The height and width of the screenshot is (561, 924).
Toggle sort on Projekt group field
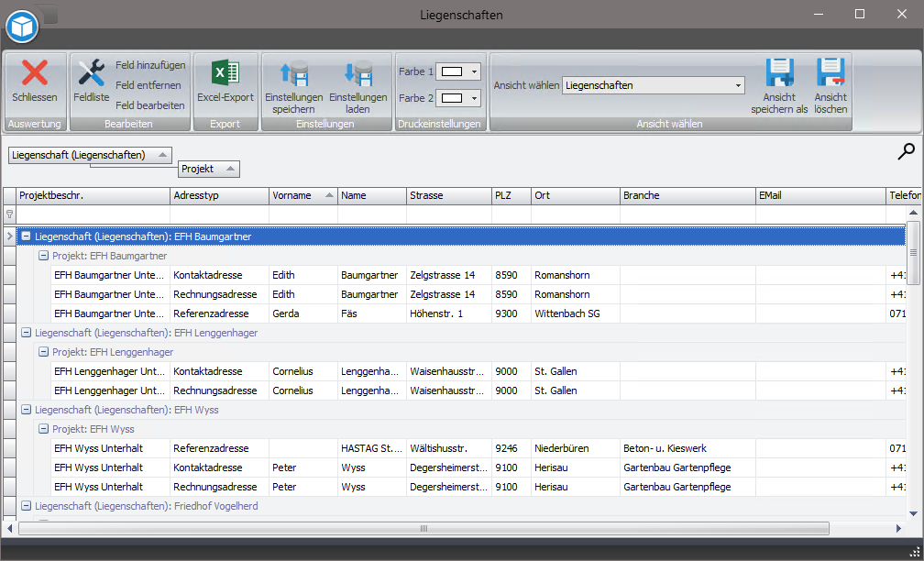pyautogui.click(x=209, y=169)
